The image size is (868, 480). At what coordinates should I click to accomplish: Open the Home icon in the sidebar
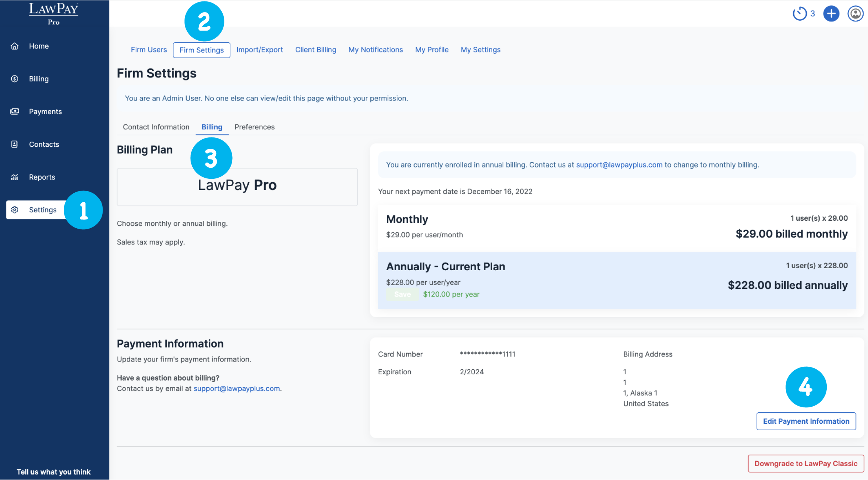[x=15, y=46]
